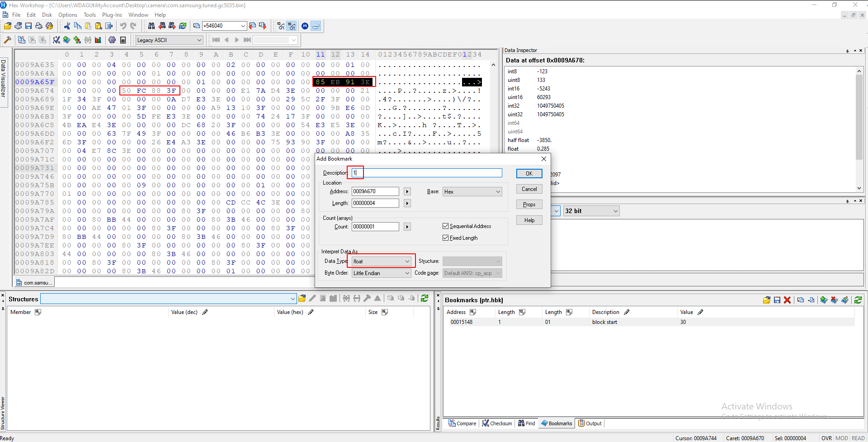Screen dimensions: 868x442
Task: Open the Plug-Ins menu
Action: (x=112, y=15)
